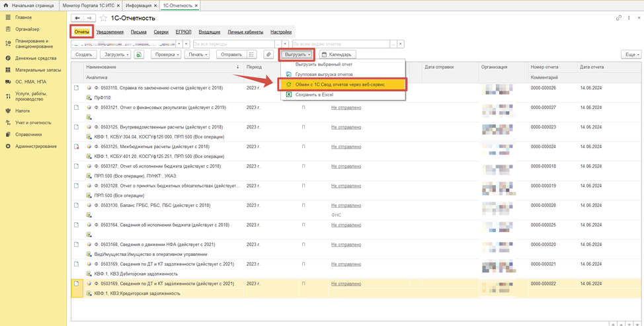Open the Выгрузить dropdown button
Screen dimensions: 644x326
297,54
